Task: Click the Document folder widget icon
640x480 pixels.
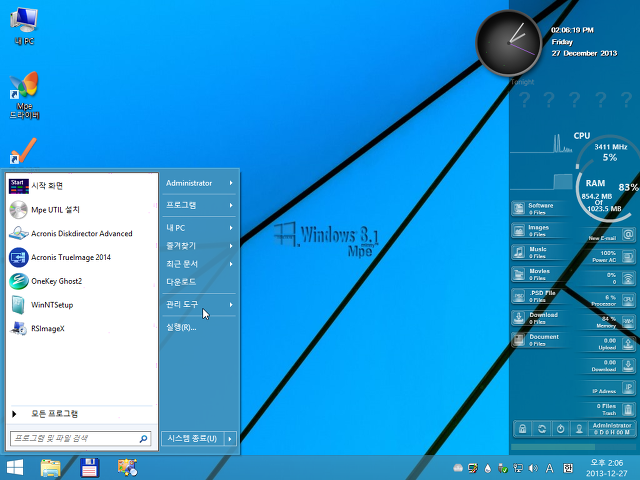Action: (x=519, y=340)
